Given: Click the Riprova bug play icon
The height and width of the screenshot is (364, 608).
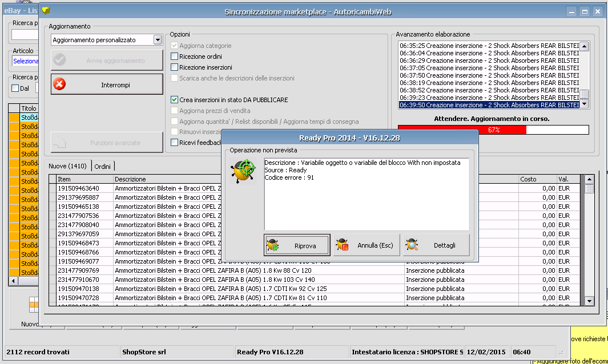Looking at the screenshot, I should 273,245.
